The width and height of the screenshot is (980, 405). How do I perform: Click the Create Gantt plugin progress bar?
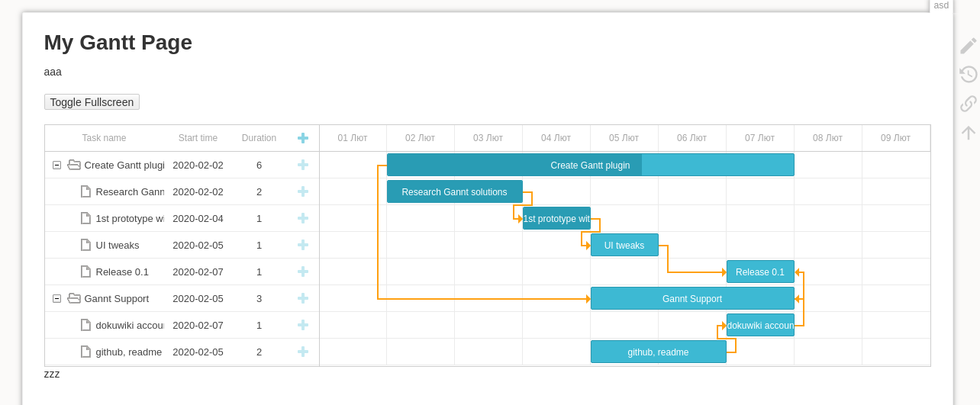590,165
